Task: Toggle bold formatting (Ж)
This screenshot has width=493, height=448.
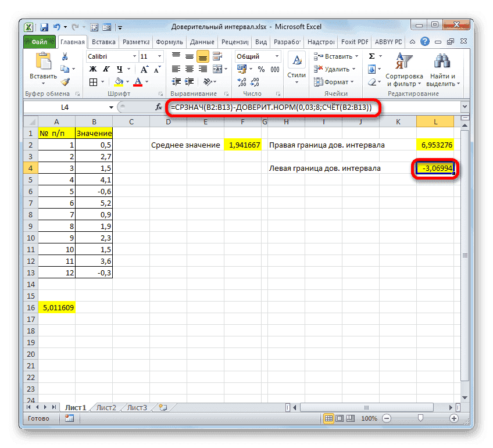Action: (x=94, y=68)
